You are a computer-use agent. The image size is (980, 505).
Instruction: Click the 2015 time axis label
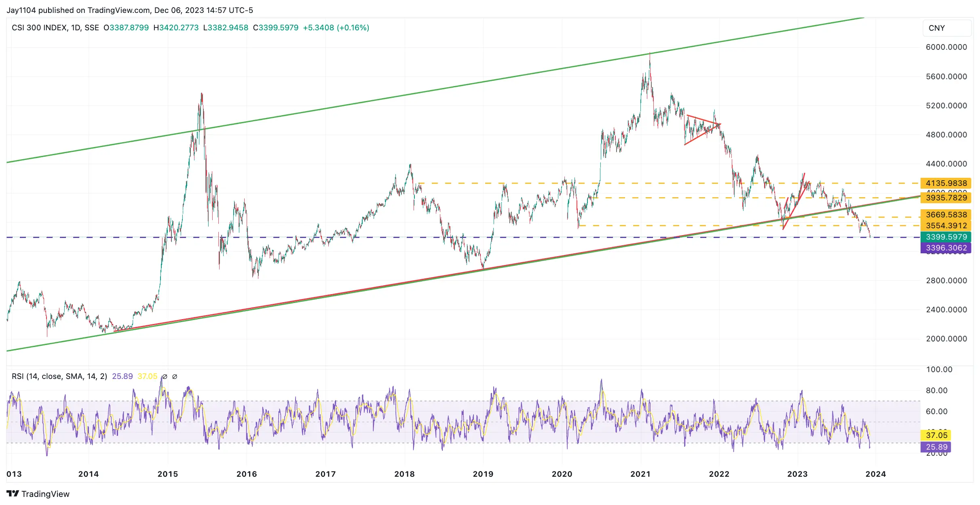tap(168, 474)
